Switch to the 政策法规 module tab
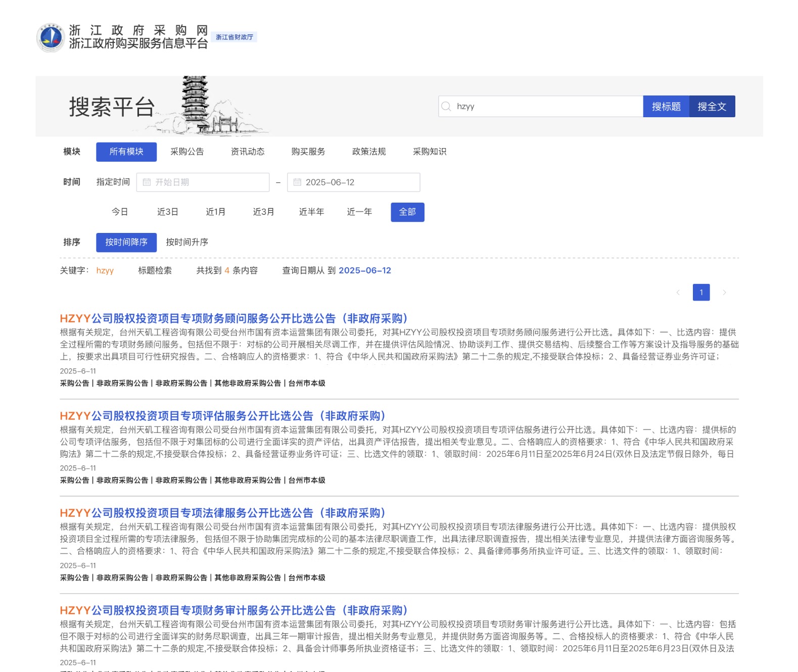798x672 pixels. pos(369,152)
